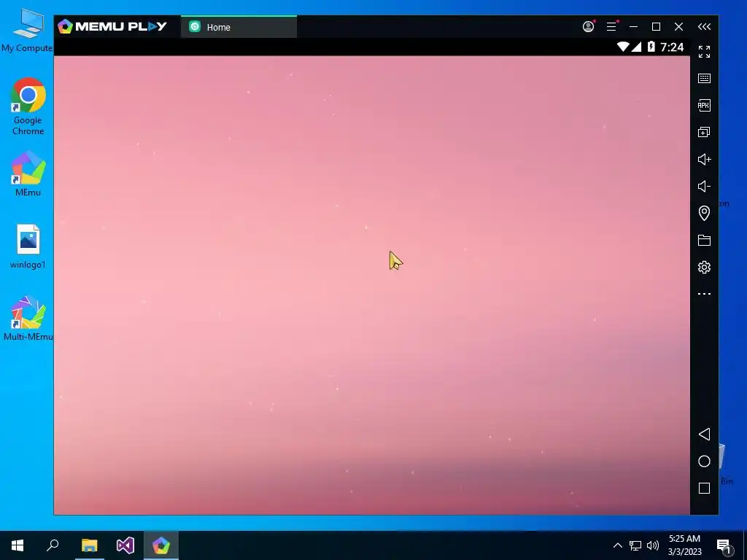Select the winlogo1 image file
This screenshot has width=747, height=560.
28,246
